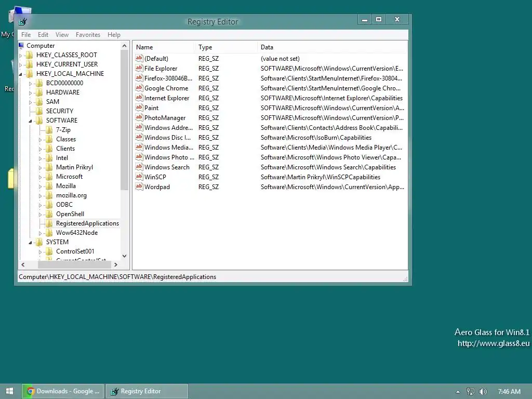Select the mozilla.org key
The width and height of the screenshot is (532, 399).
71,195
